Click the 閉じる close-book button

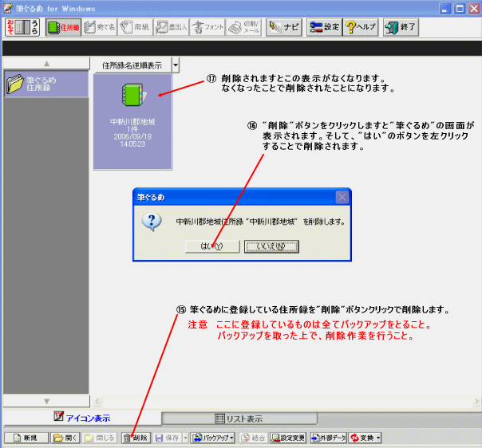pos(100,438)
